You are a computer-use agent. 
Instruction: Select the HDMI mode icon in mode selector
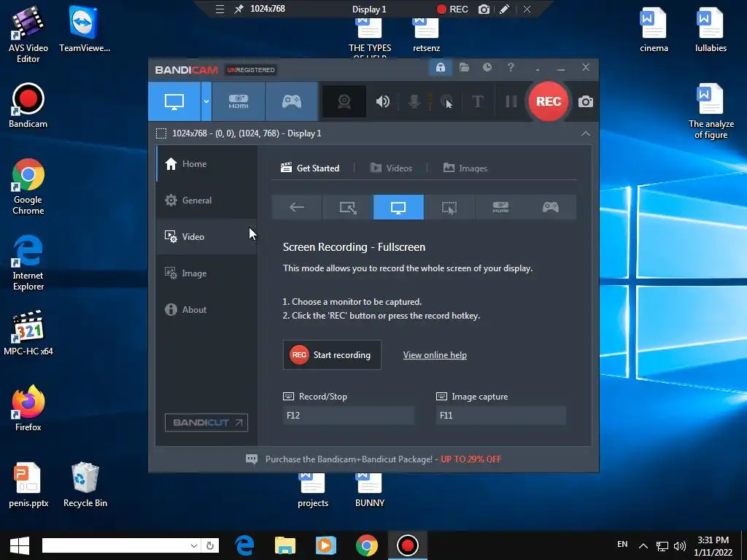[x=500, y=207]
